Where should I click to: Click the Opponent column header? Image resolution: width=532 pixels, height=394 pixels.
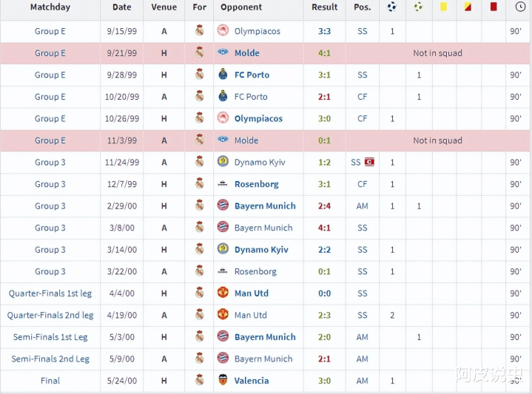(x=241, y=7)
